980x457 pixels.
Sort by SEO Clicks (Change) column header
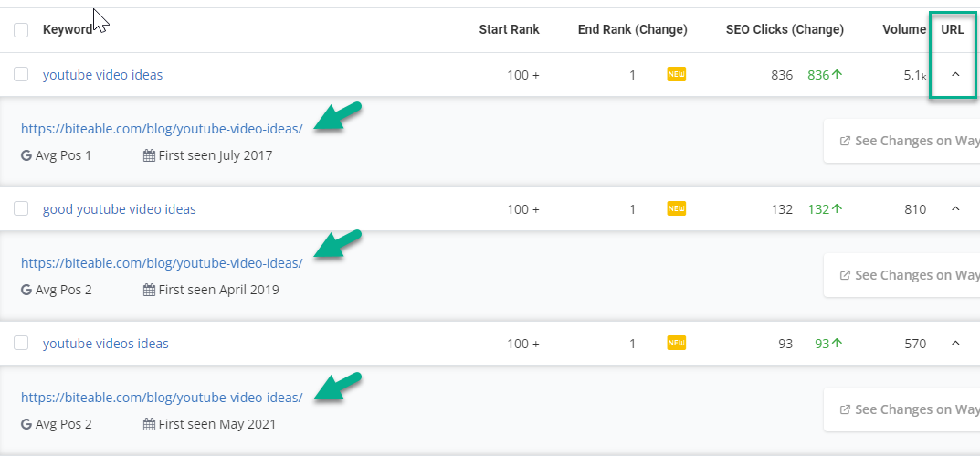point(785,29)
